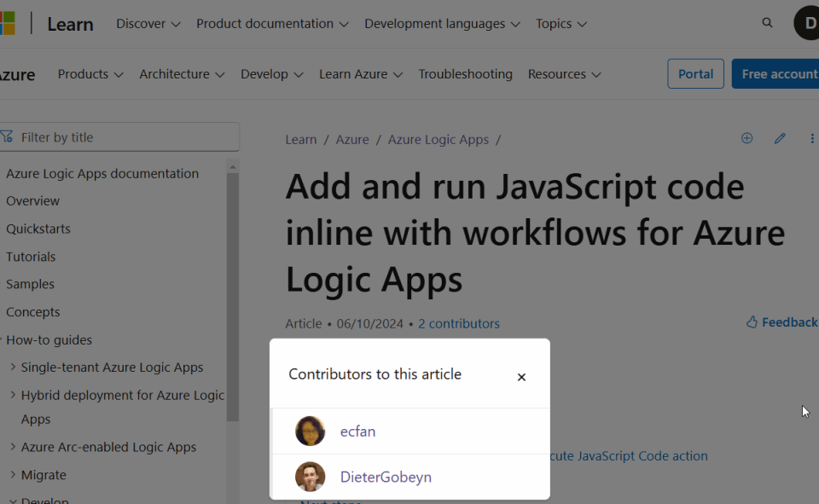Click the sidebar scroll up arrow
The image size is (819, 504).
[x=233, y=166]
